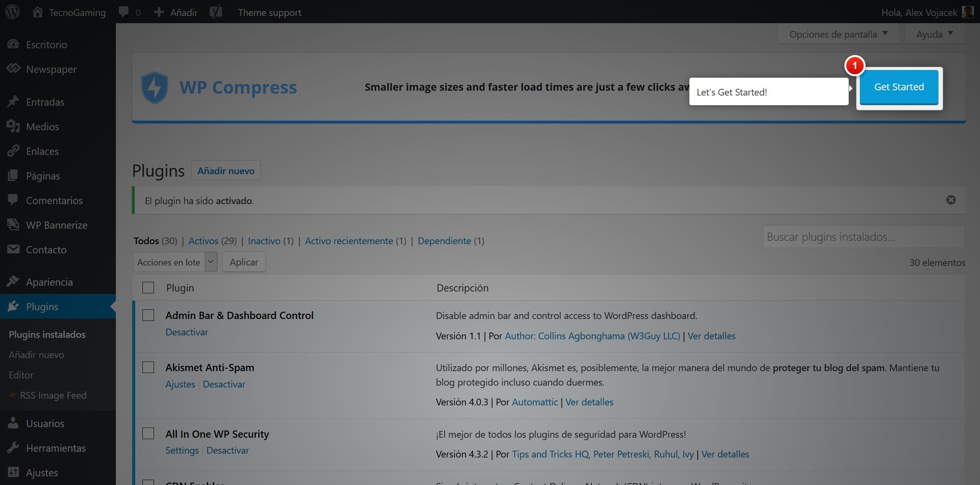Check the Akismet Anti-Spam checkbox
This screenshot has width=980, height=485.
click(148, 367)
